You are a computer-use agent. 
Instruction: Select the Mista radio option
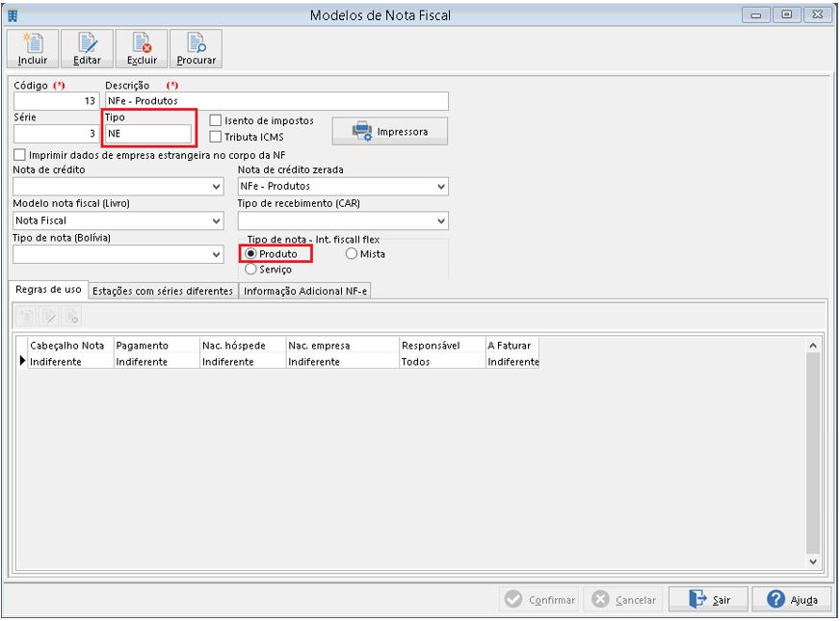352,254
